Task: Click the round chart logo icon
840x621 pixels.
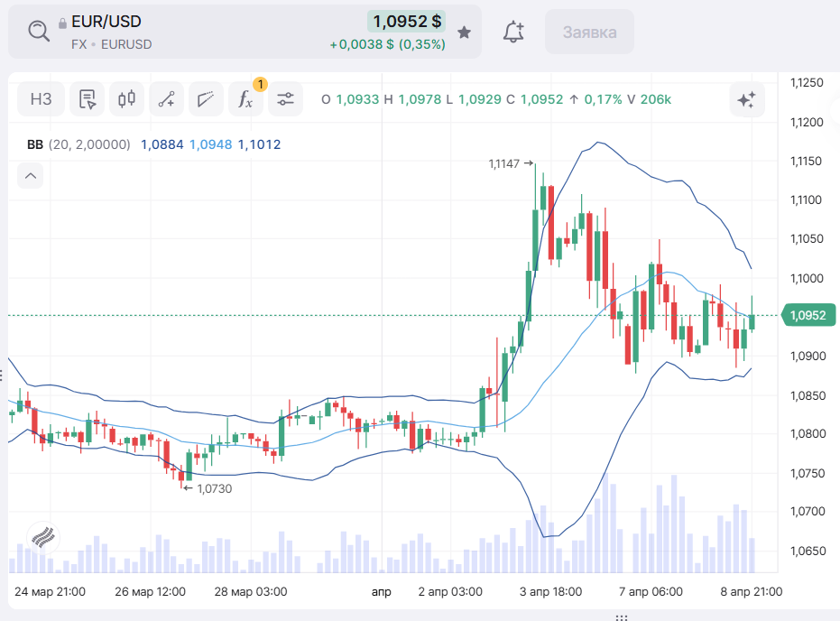Action: (x=42, y=538)
